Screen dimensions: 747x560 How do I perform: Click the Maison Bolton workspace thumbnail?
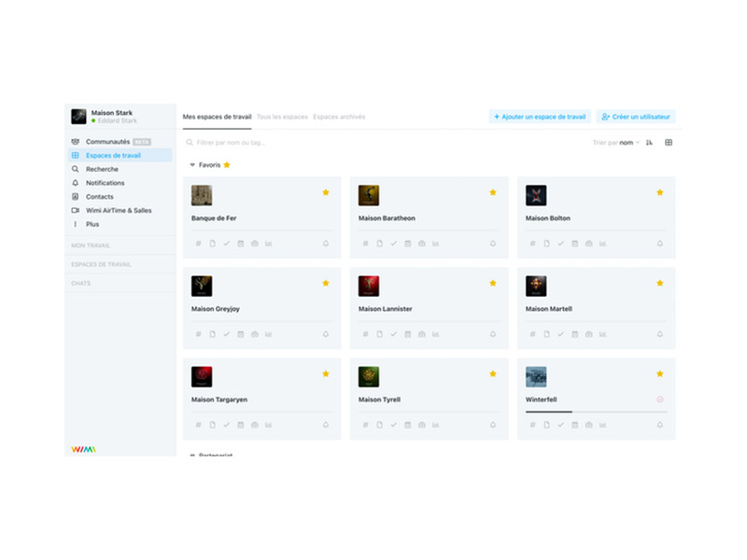tap(536, 195)
